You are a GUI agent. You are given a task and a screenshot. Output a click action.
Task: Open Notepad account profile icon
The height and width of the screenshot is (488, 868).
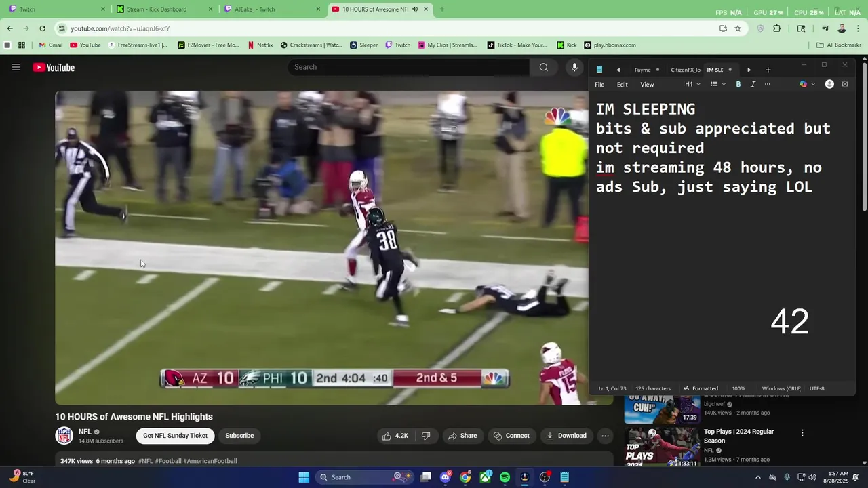click(829, 84)
